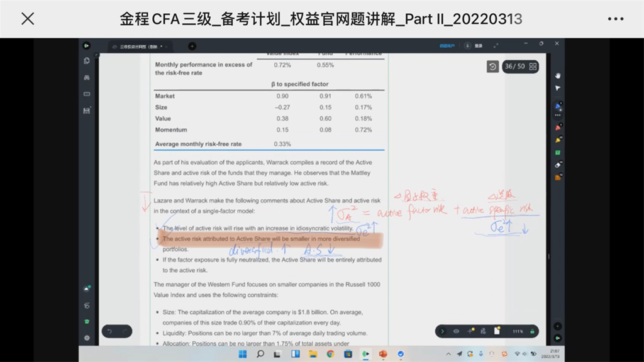Open the settings gear in the left sidebar
644x362 pixels.
[x=87, y=337]
